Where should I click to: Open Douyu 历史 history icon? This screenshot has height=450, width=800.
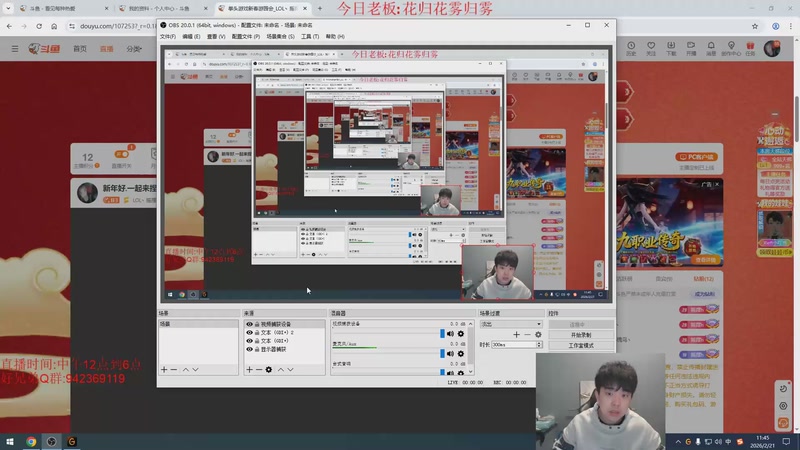631,48
